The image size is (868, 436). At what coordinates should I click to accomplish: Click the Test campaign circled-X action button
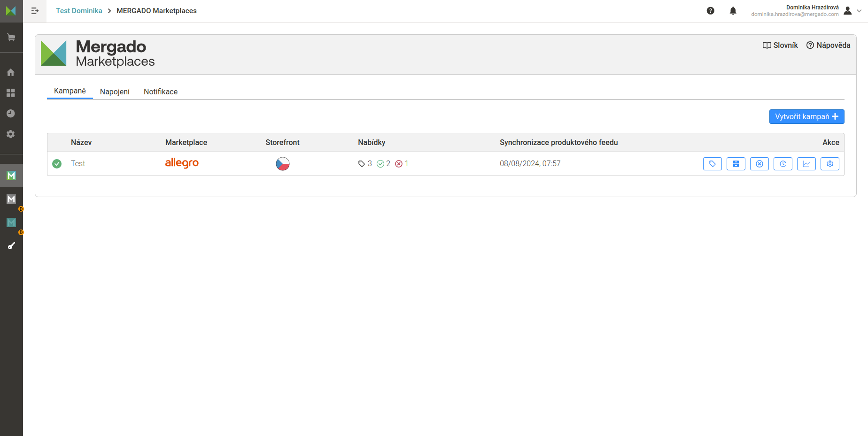pyautogui.click(x=759, y=164)
